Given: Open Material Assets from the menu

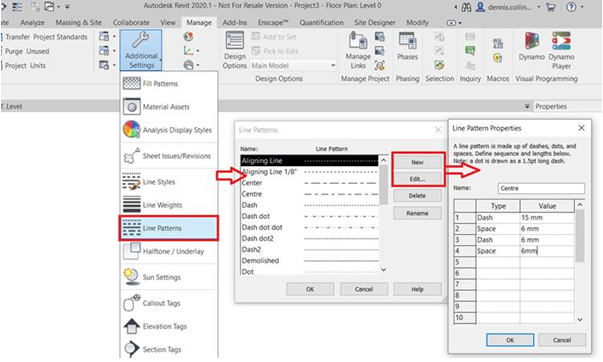Looking at the screenshot, I should click(166, 107).
